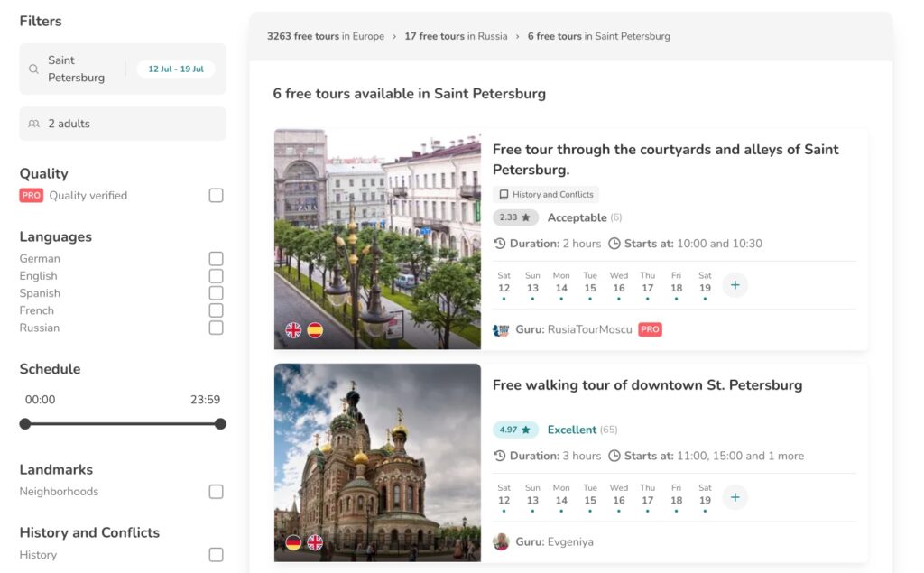Open the Free walking tour of downtown St. Petersburg

[648, 384]
